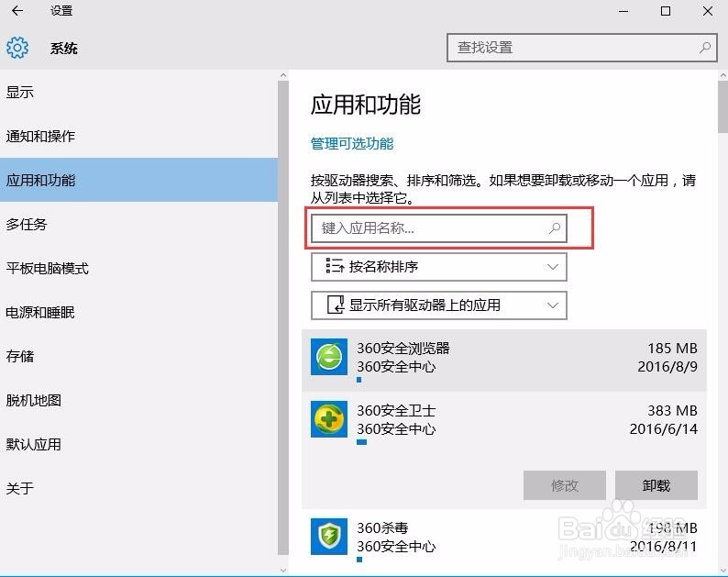Select the 360安全浏览器 list entry
Screen dimensions: 728x577
(x=504, y=360)
